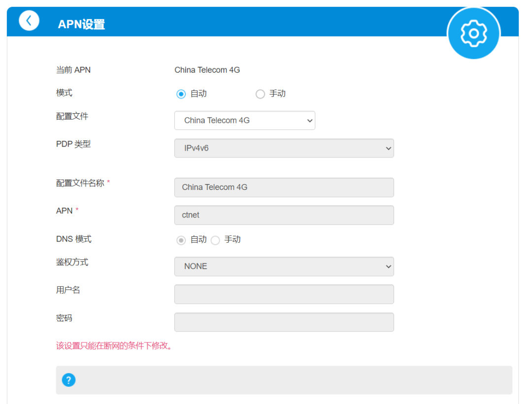
Task: Click the 密码 password field
Action: [284, 322]
